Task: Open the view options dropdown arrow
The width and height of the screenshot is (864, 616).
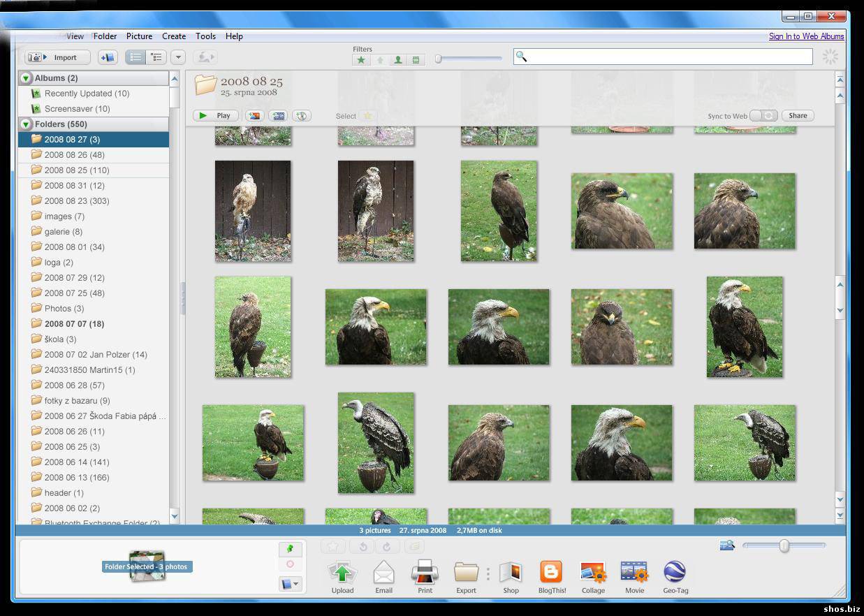Action: [x=178, y=57]
